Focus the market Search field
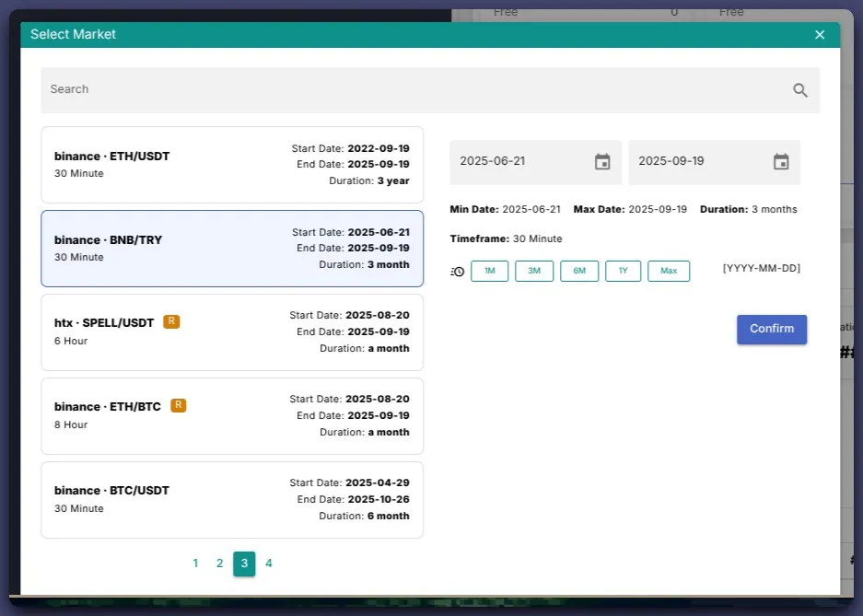The width and height of the screenshot is (863, 616). click(x=414, y=90)
